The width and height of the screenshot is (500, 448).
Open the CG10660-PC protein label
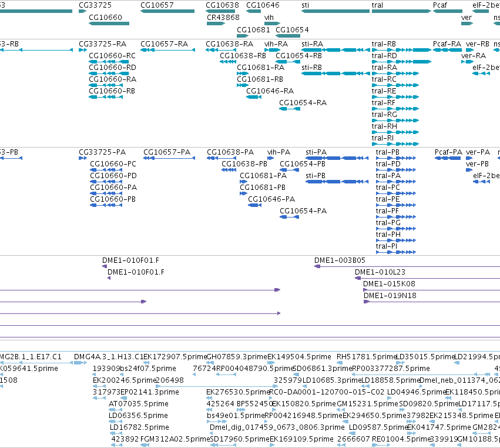point(113,163)
